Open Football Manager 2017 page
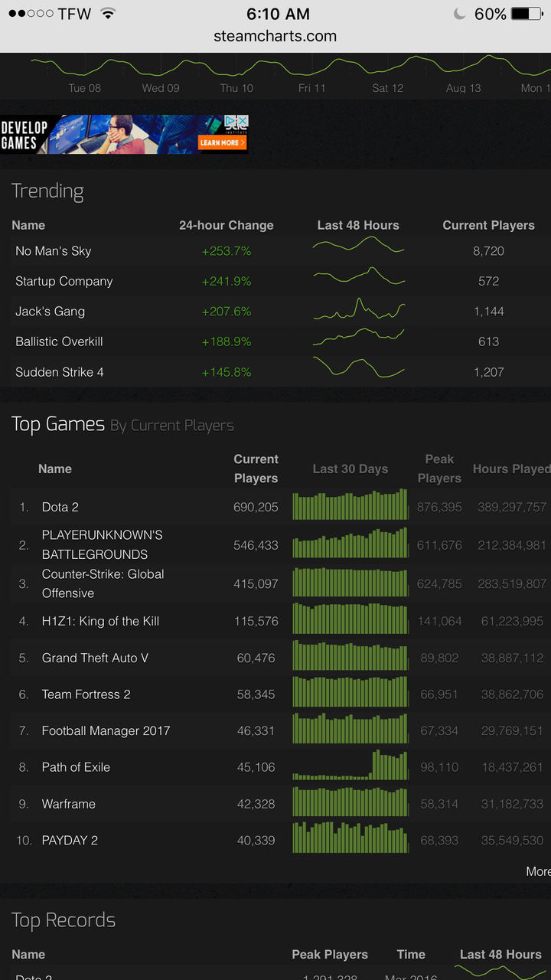Screen dimensions: 551x980 (106, 730)
